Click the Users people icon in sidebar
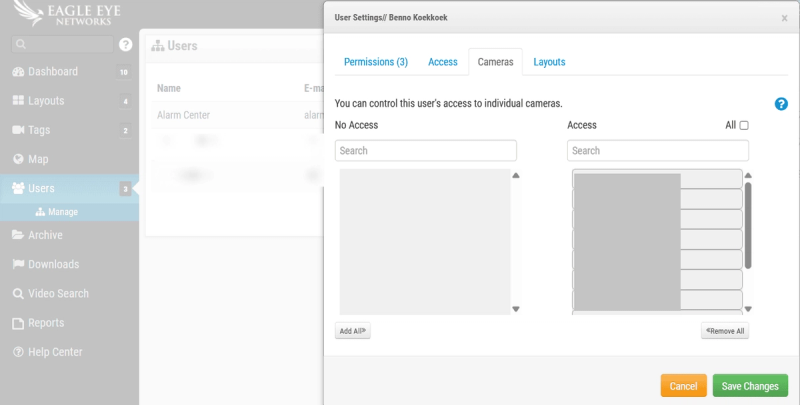 pos(18,188)
